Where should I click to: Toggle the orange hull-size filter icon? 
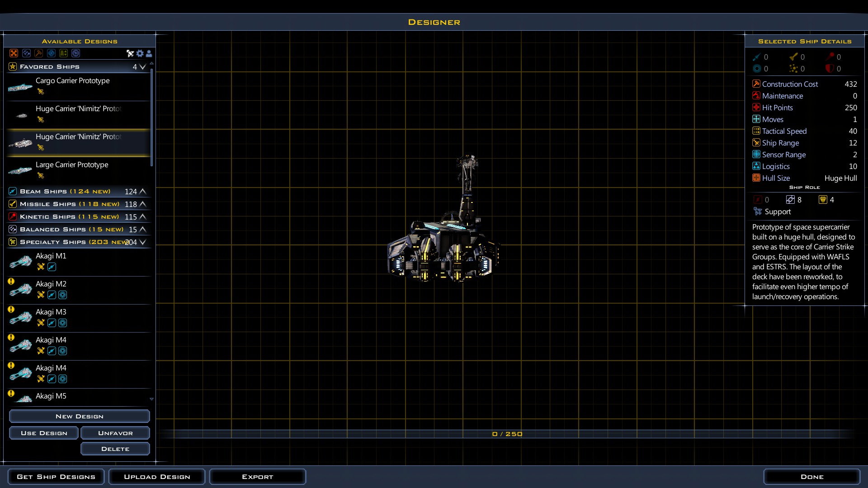click(14, 53)
